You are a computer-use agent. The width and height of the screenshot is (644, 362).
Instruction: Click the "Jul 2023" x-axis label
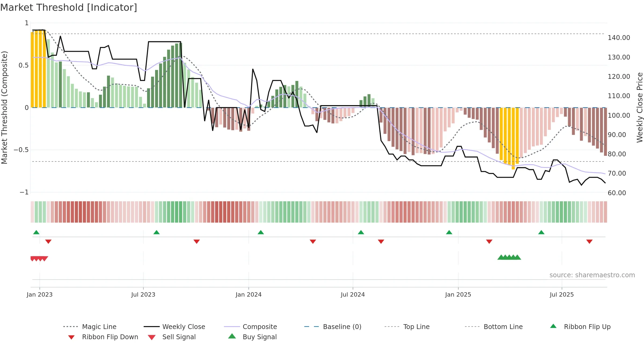coord(143,294)
